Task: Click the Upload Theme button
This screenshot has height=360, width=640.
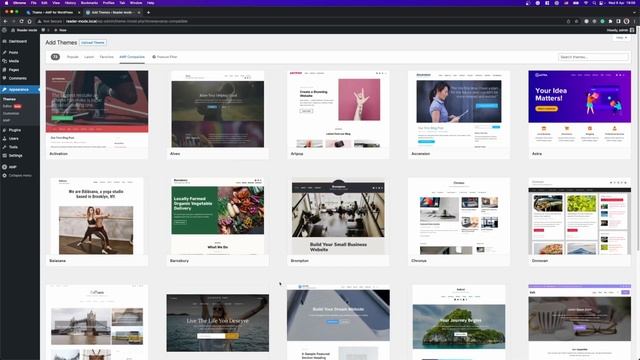Action: 93,42
